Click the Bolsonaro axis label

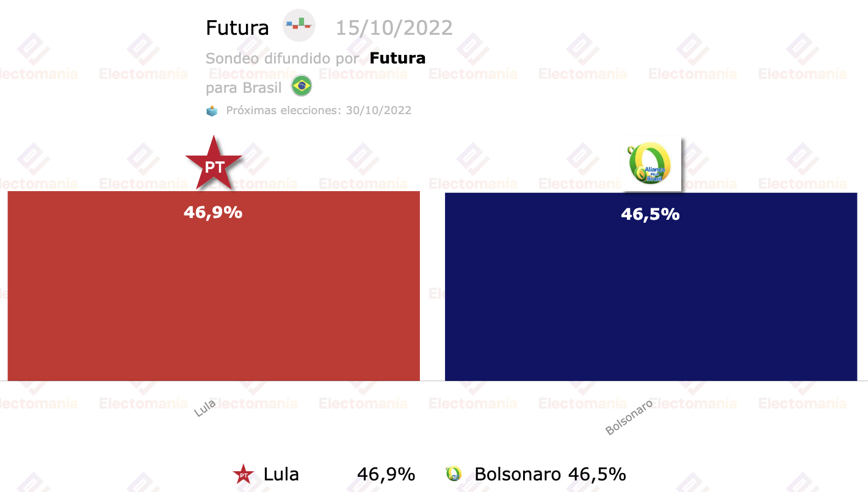pyautogui.click(x=629, y=418)
